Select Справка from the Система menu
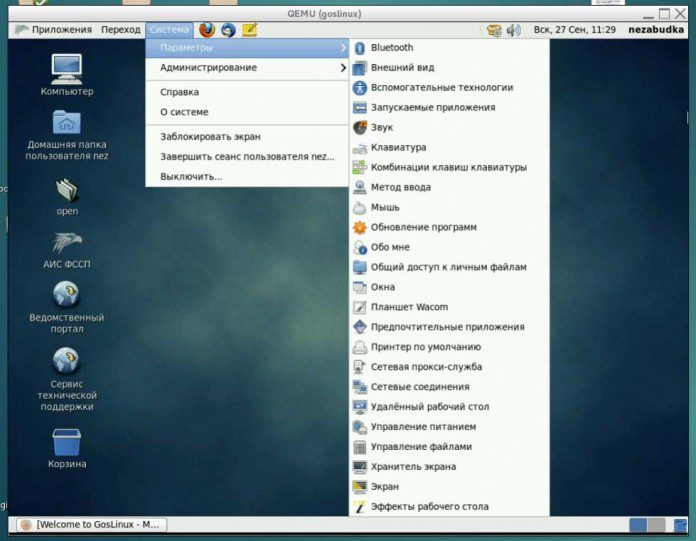 pos(247,92)
